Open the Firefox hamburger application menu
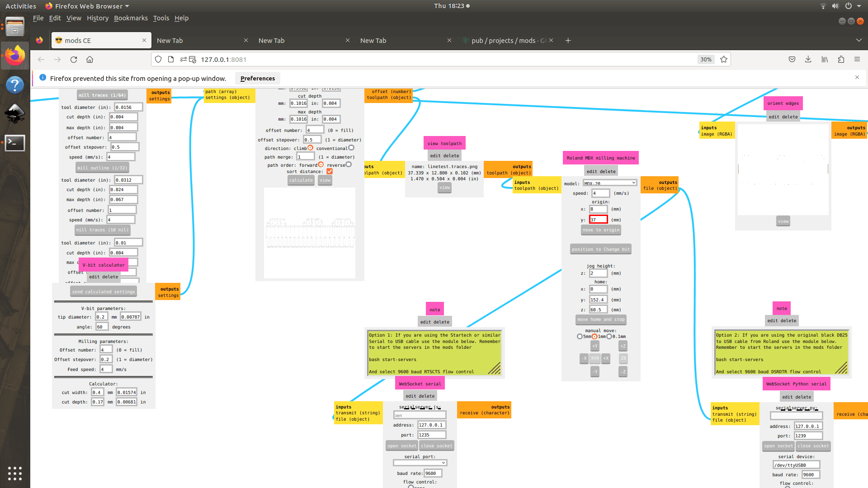The image size is (868, 488). pos(857,60)
